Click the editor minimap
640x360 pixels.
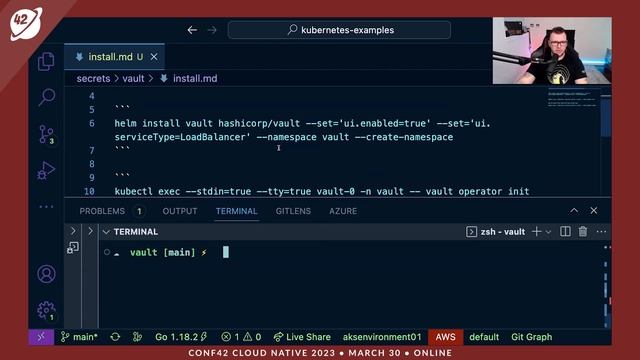tap(573, 98)
